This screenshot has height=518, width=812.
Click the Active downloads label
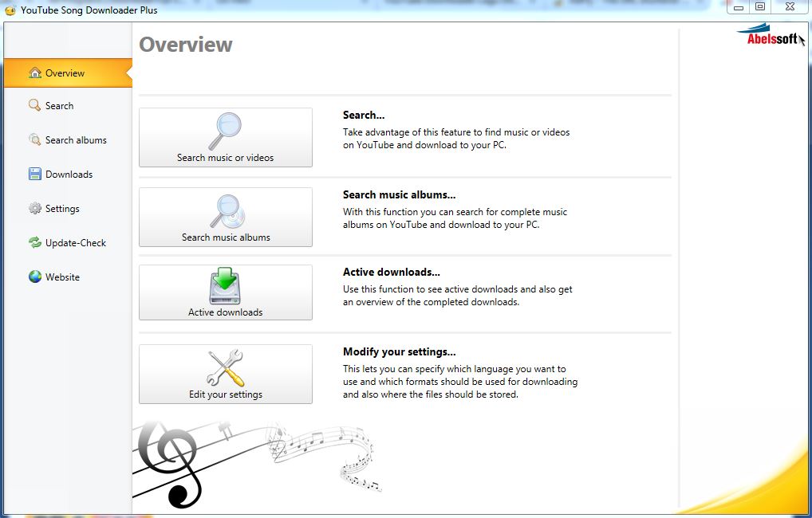225,312
